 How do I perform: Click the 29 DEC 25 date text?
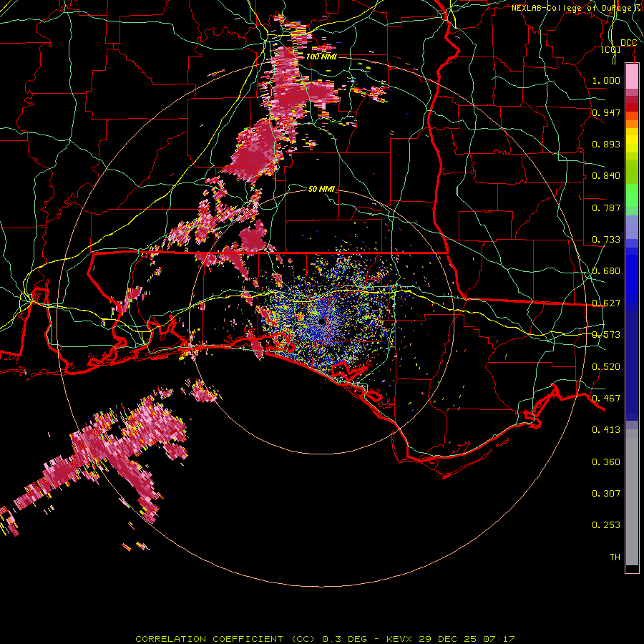pyautogui.click(x=447, y=639)
